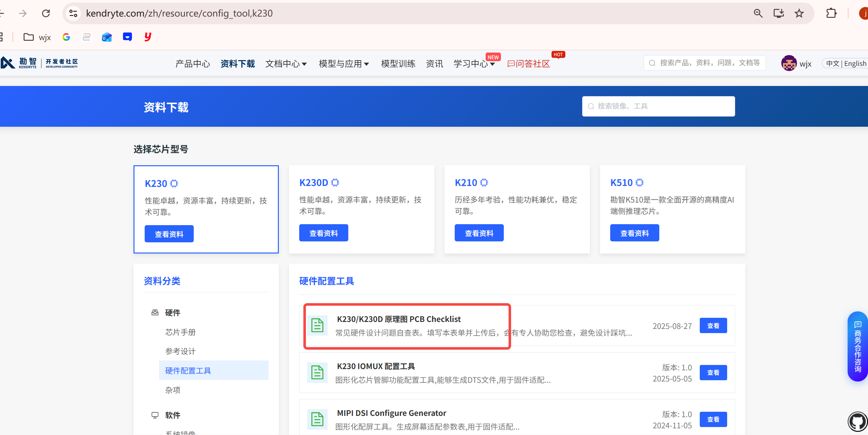Click the browser address bar URL
The width and height of the screenshot is (868, 435).
tap(179, 13)
